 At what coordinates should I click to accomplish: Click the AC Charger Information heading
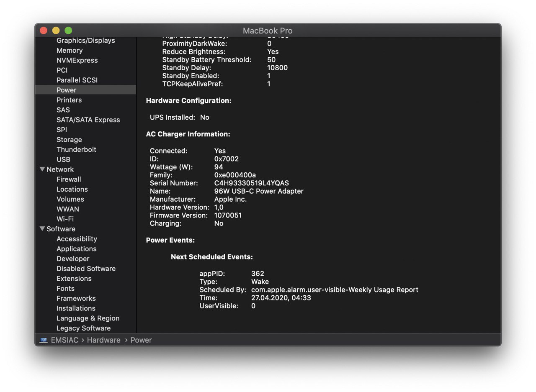(188, 134)
